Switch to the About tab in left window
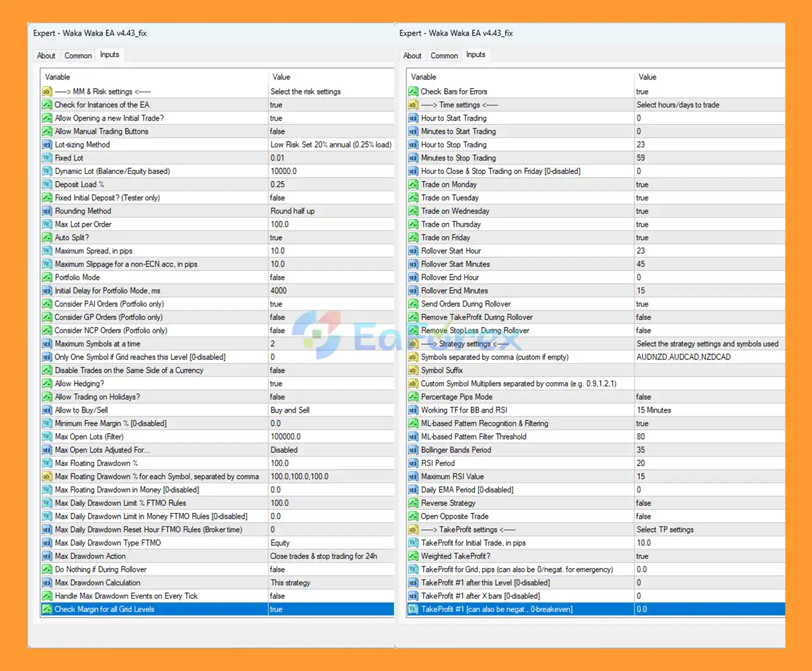The width and height of the screenshot is (812, 671). [x=46, y=56]
